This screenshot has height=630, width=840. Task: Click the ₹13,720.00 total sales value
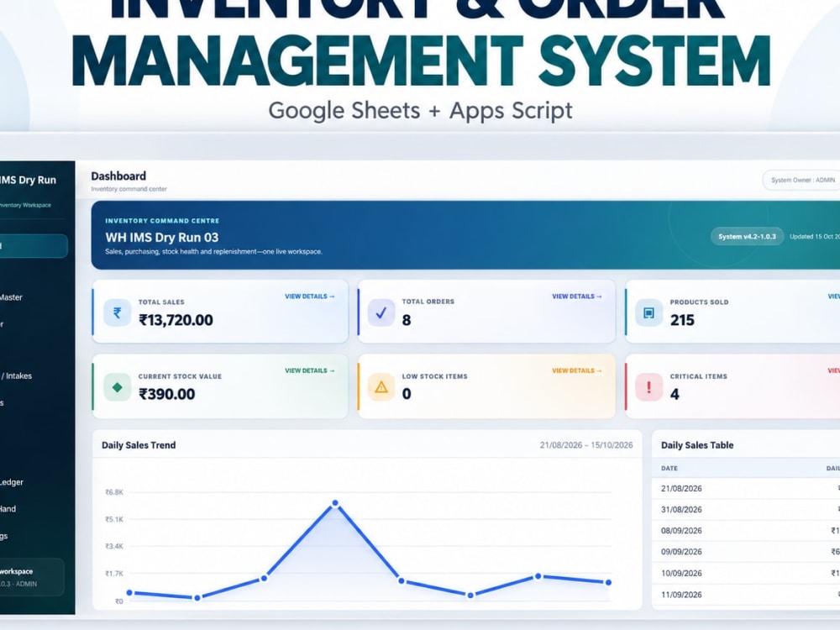click(x=176, y=320)
